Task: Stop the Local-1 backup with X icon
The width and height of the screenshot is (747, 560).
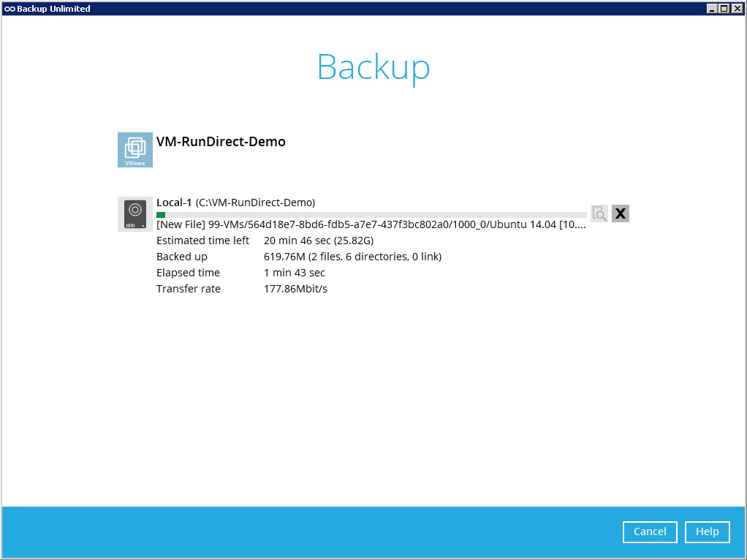Action: [621, 213]
